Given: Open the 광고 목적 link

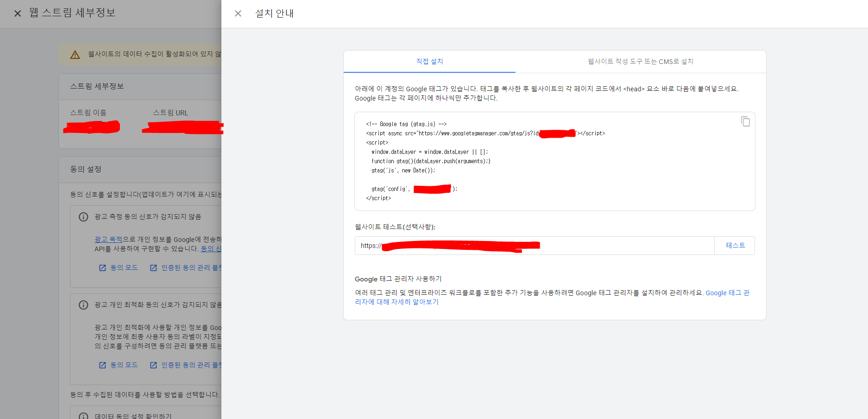Looking at the screenshot, I should point(108,239).
